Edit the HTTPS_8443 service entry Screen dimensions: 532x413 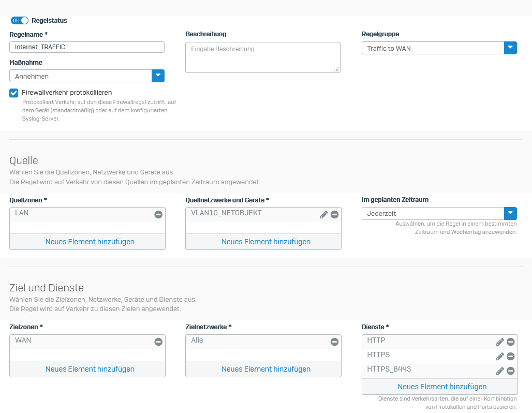point(500,371)
